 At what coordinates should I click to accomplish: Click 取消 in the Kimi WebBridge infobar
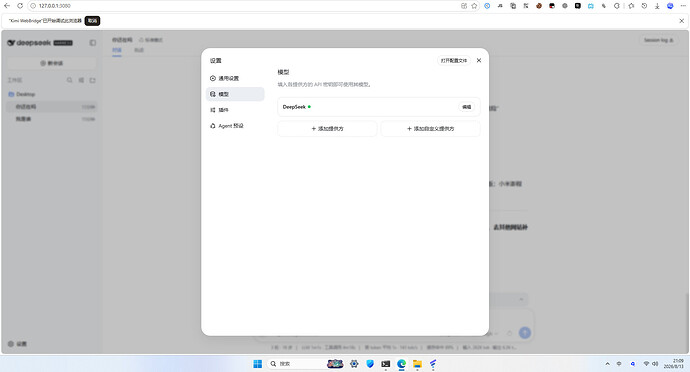tap(92, 21)
